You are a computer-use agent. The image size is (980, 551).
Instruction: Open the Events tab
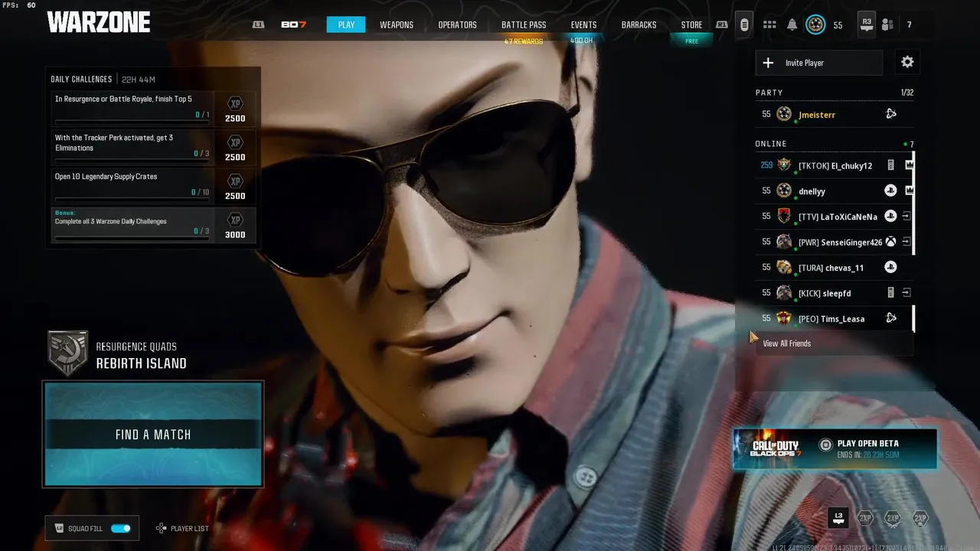pyautogui.click(x=583, y=24)
